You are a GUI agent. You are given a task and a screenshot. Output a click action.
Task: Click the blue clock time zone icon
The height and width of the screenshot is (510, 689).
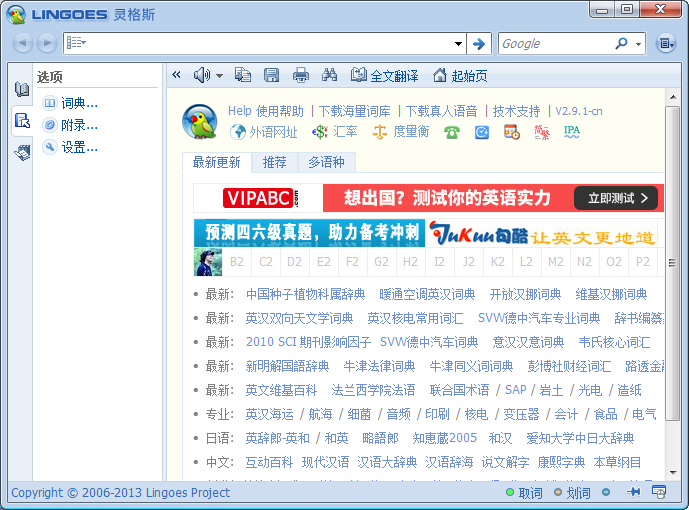coord(482,132)
